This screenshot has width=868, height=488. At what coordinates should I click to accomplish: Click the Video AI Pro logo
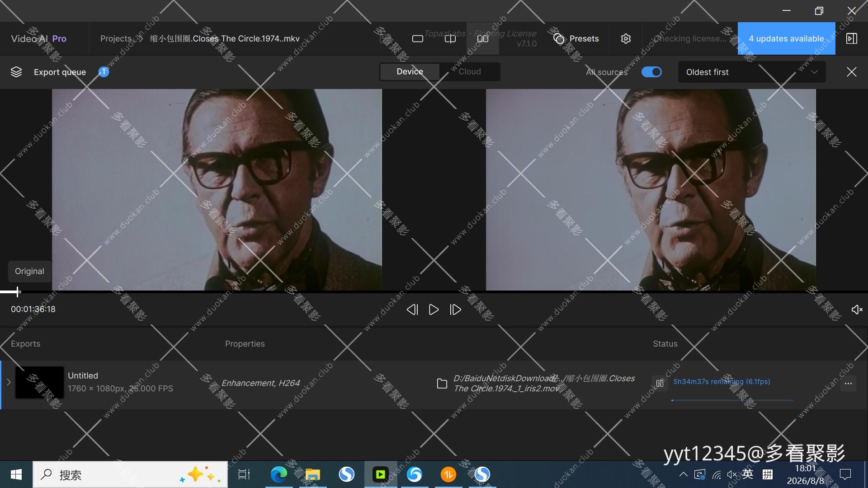(x=38, y=38)
